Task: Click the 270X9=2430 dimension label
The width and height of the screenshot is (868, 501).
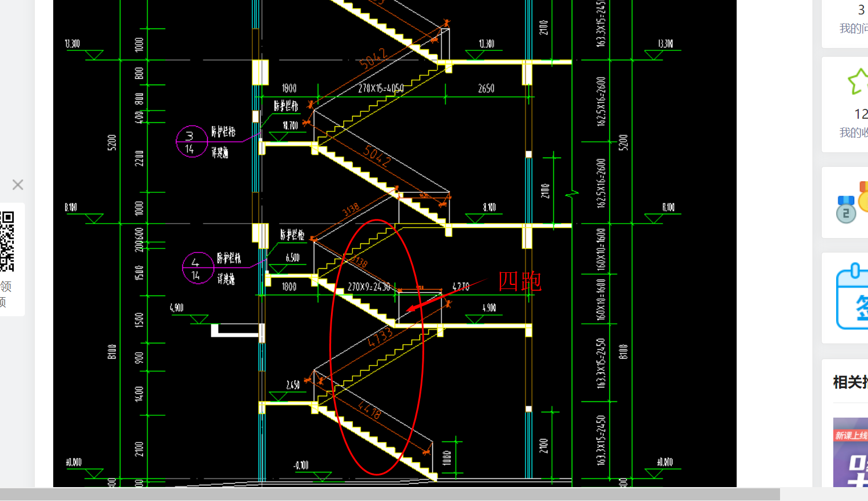Action: pyautogui.click(x=369, y=287)
